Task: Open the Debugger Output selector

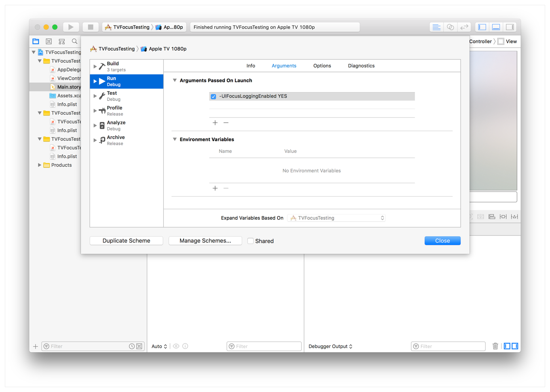Action: click(330, 347)
